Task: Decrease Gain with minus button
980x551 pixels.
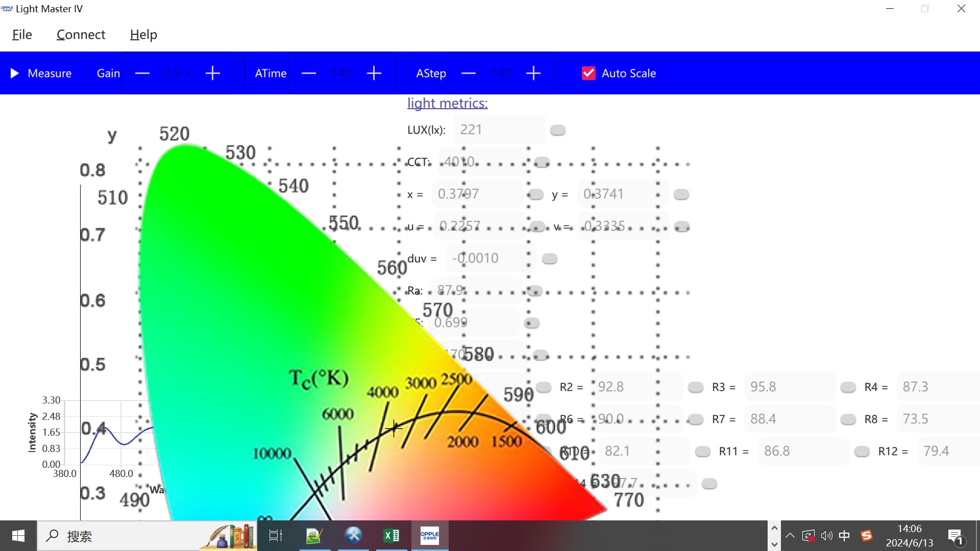Action: tap(142, 73)
